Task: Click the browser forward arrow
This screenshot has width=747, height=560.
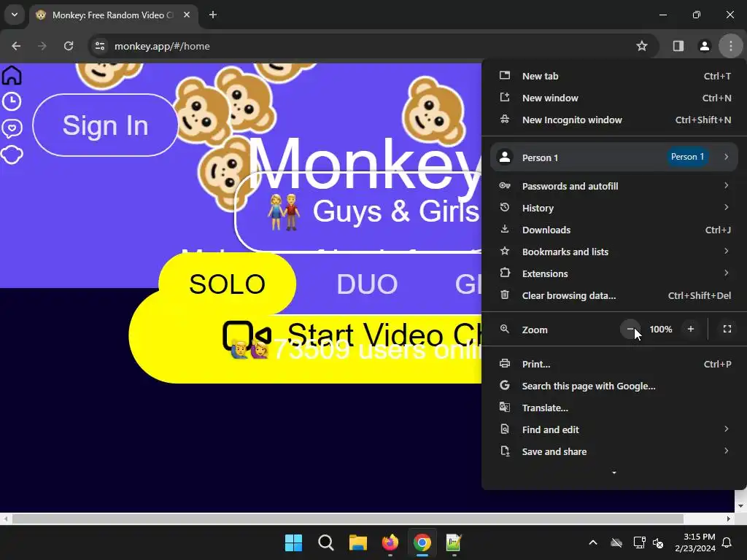Action: (x=42, y=46)
